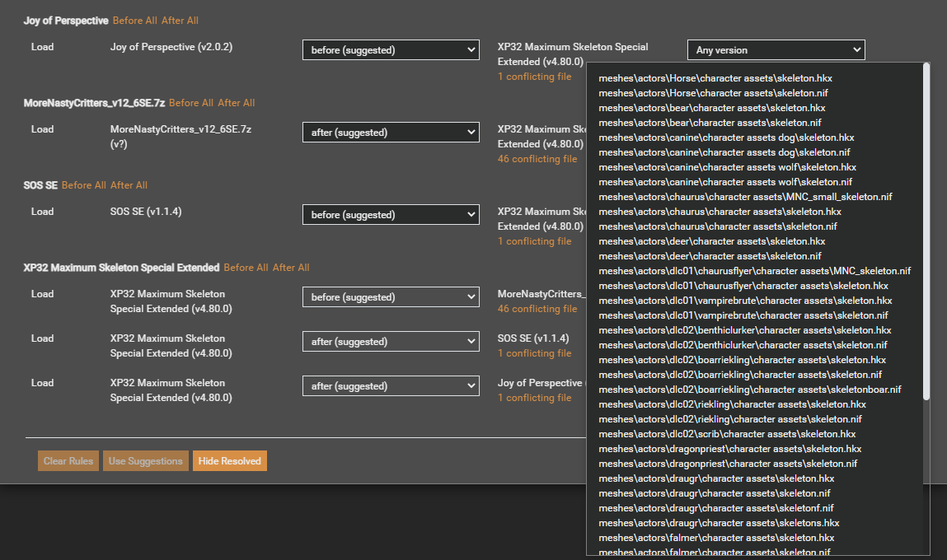Select Horse skeleton.hkx file entry
The height and width of the screenshot is (560, 947).
coord(715,78)
